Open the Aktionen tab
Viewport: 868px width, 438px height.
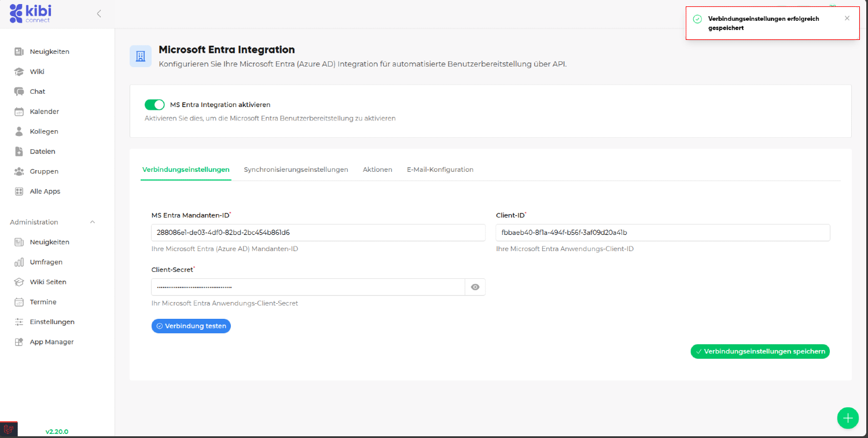(x=377, y=170)
